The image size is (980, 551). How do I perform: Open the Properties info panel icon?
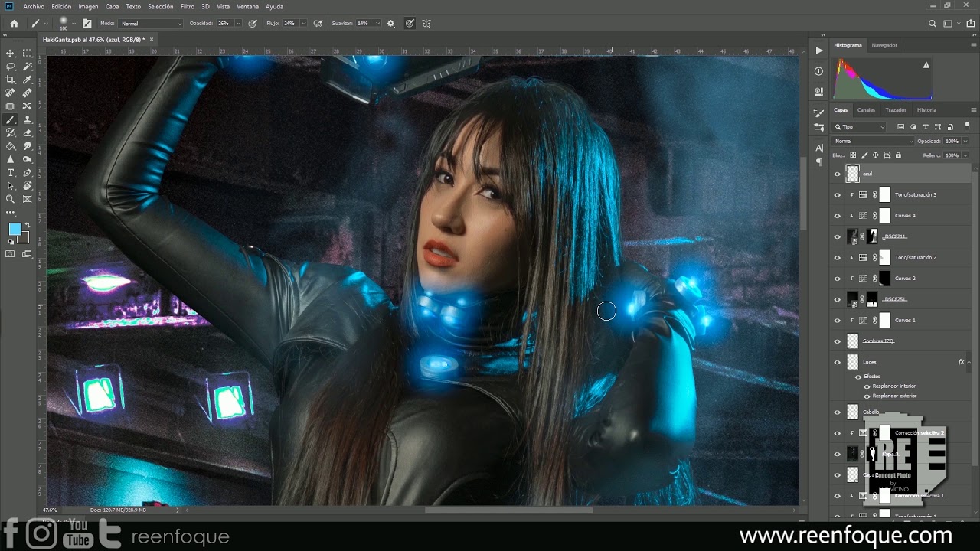819,71
